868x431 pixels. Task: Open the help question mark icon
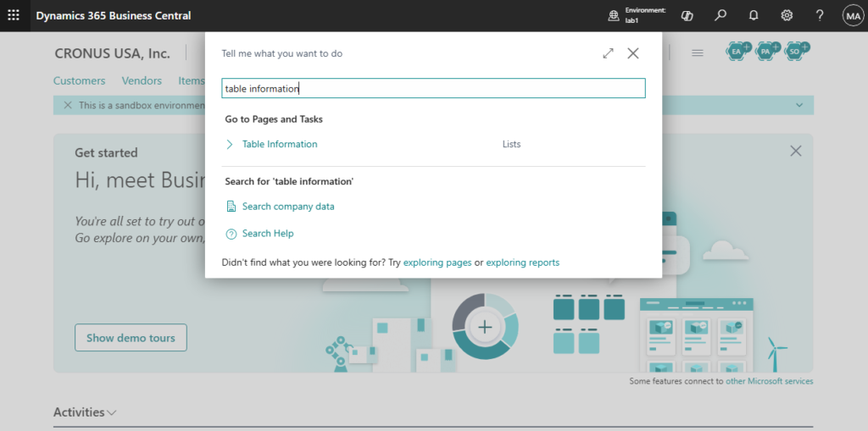(820, 15)
